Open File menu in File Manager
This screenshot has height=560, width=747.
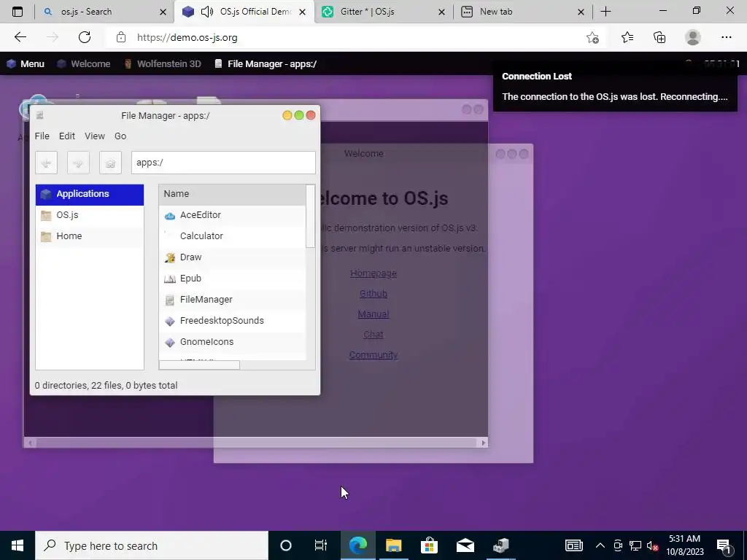(x=42, y=136)
